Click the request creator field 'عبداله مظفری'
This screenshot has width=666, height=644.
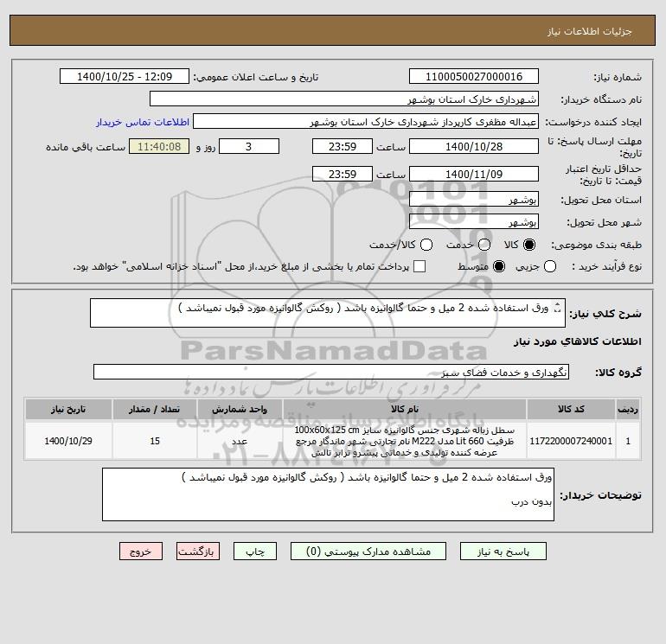(x=366, y=121)
